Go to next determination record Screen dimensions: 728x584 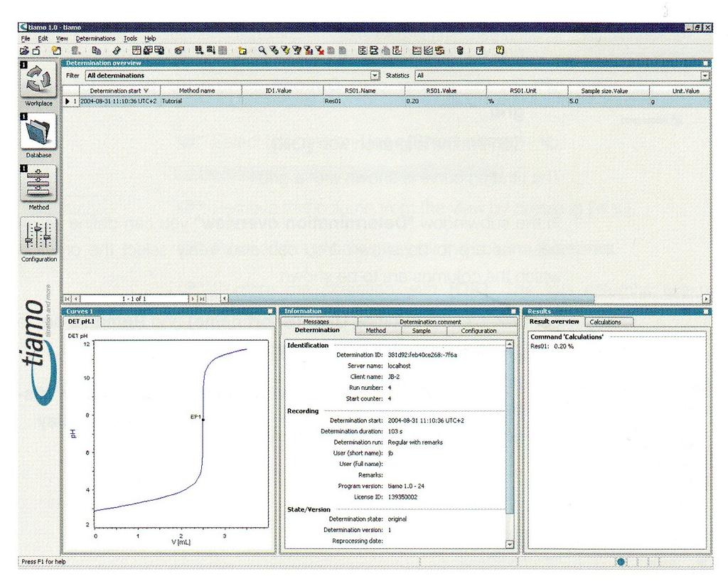point(192,299)
